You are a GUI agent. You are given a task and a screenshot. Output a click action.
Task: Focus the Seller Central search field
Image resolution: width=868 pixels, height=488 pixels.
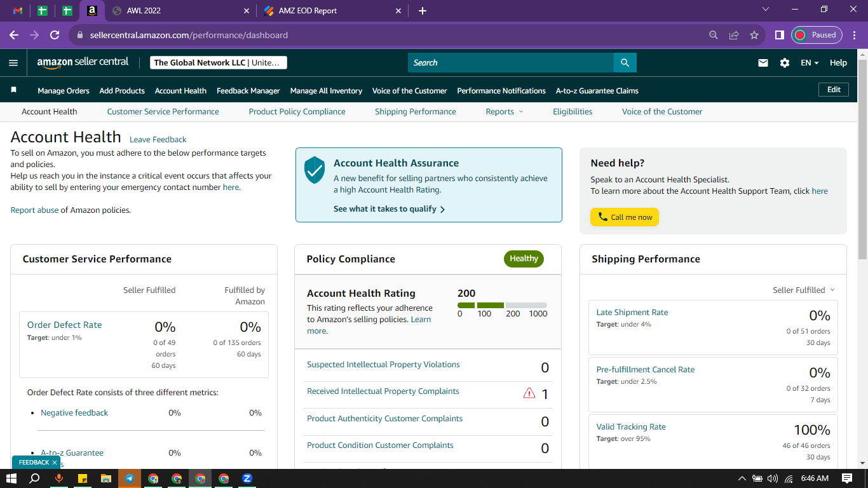tap(511, 62)
